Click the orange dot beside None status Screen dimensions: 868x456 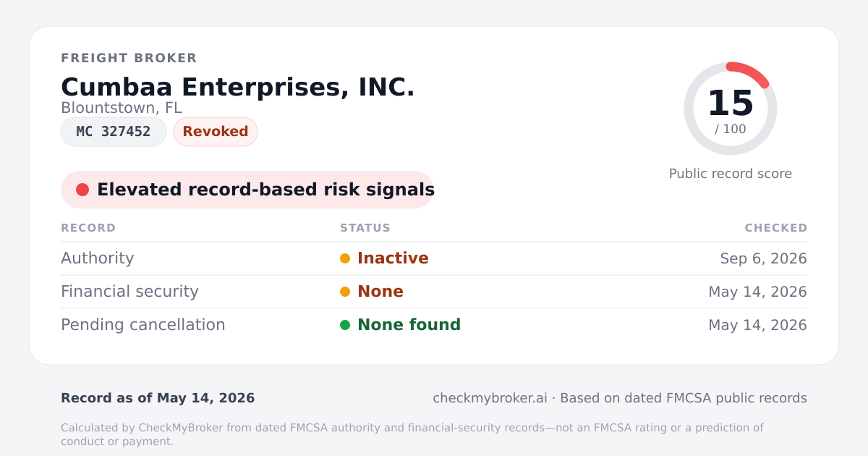click(345, 292)
